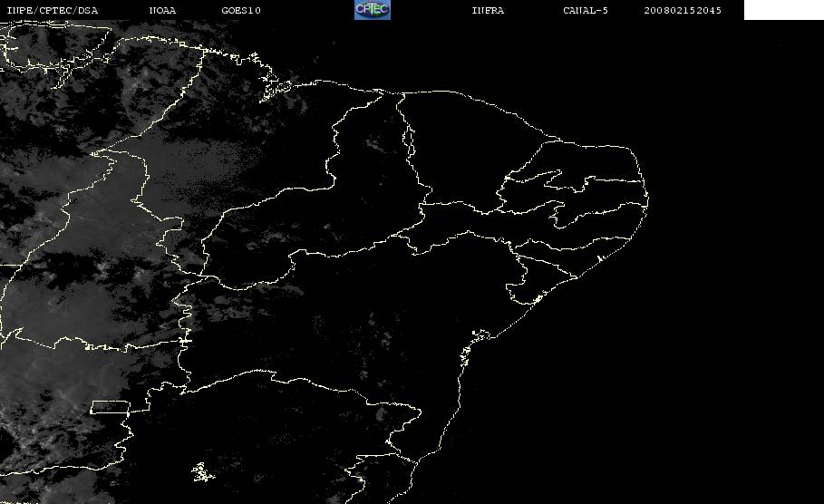Click the GOES10 satellite label
This screenshot has width=824, height=504.
pos(241,10)
